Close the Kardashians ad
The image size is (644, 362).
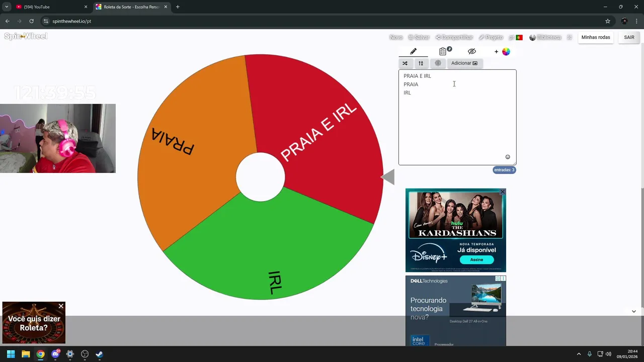(502, 192)
